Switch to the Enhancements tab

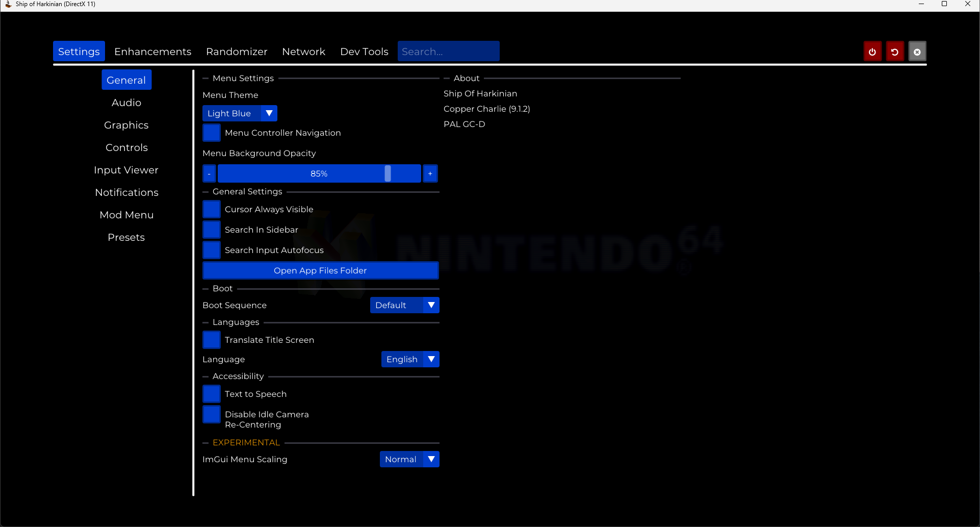tap(152, 52)
